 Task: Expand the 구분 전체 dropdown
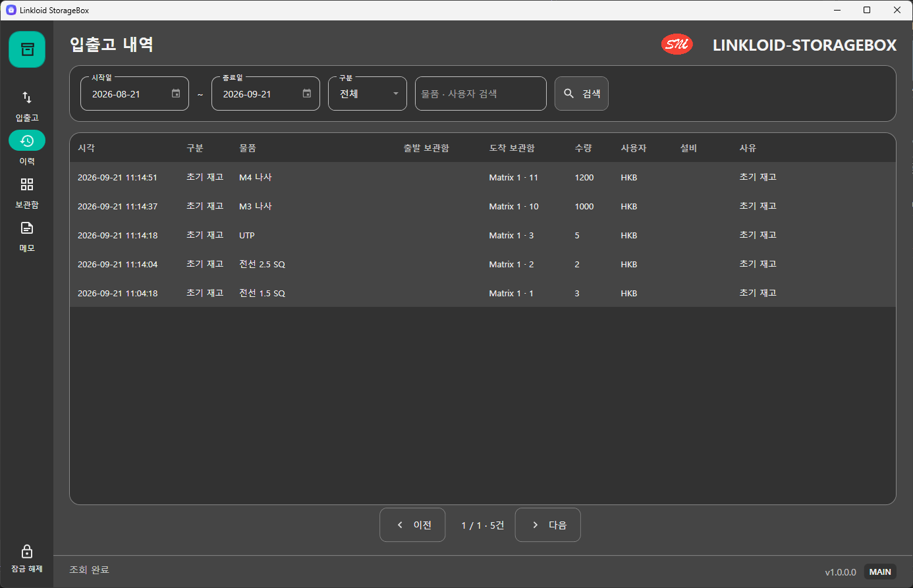pyautogui.click(x=368, y=94)
